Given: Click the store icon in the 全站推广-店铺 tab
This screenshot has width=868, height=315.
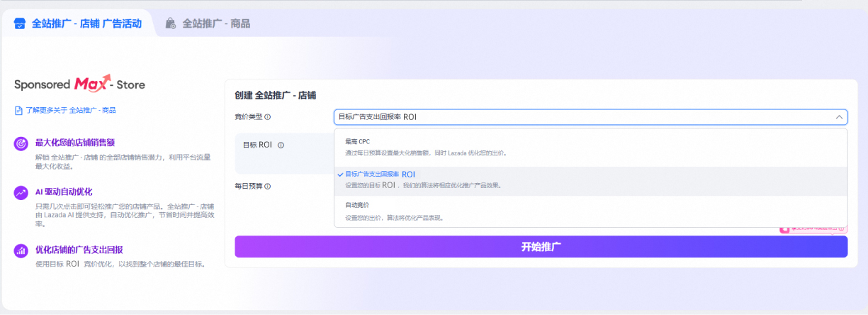Looking at the screenshot, I should pos(20,23).
